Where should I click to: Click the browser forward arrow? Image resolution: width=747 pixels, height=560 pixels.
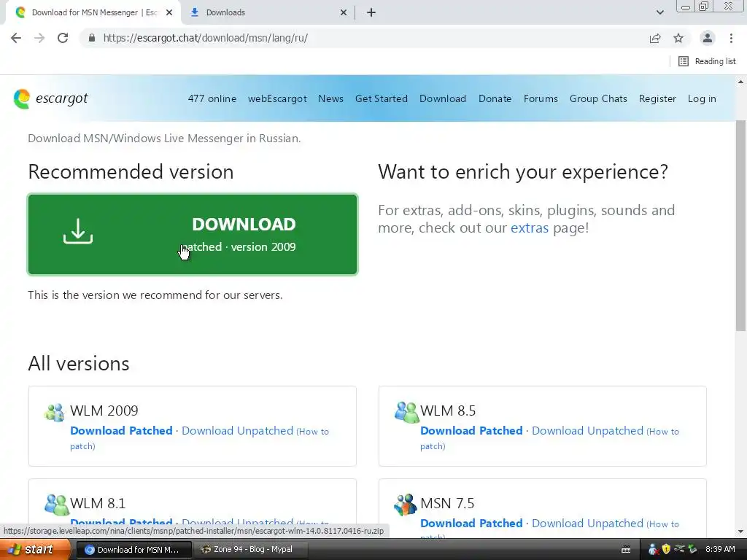tap(39, 38)
